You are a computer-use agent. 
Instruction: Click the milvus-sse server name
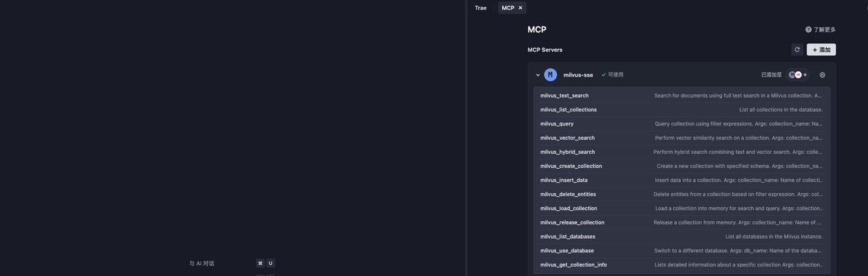click(x=578, y=75)
